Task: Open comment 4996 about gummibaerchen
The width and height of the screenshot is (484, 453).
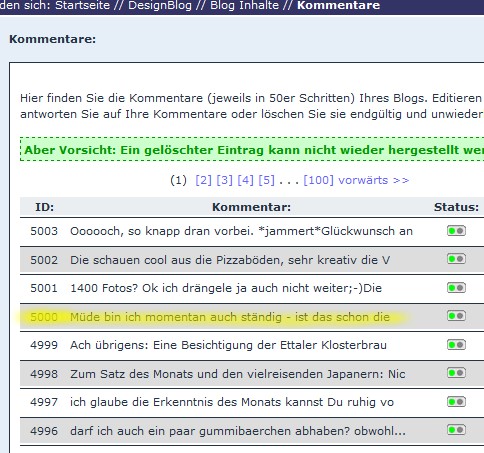Action: [x=238, y=431]
